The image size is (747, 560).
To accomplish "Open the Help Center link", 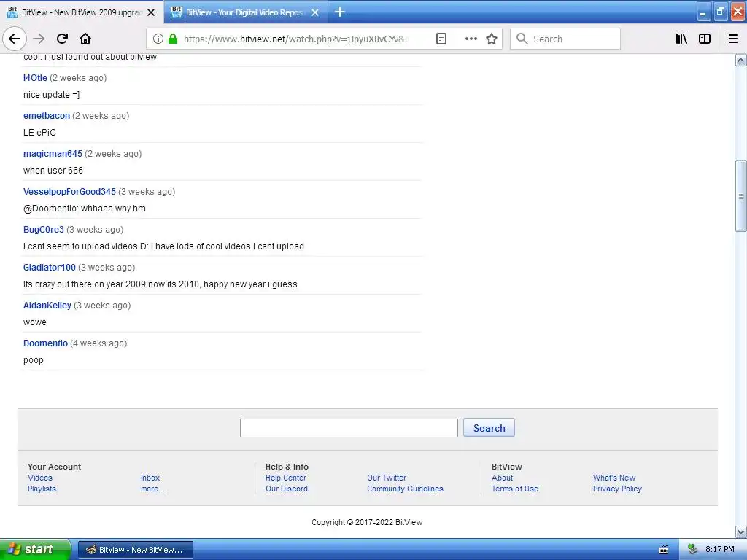I will (x=286, y=478).
